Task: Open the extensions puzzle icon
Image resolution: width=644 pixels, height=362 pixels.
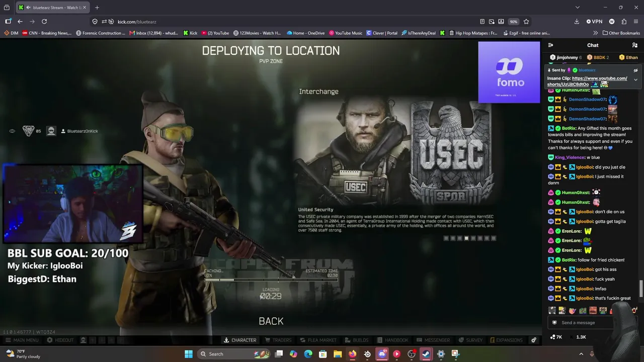Action: tap(624, 22)
